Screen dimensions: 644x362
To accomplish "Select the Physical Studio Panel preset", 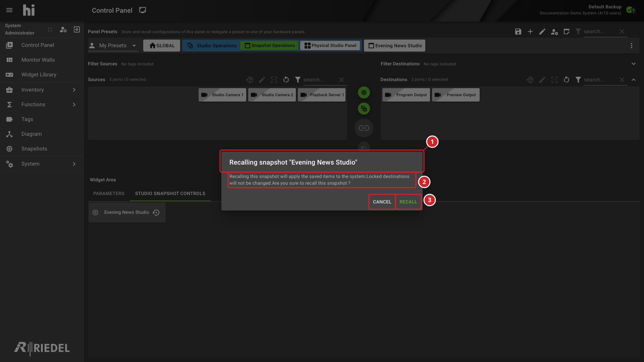I will click(330, 46).
